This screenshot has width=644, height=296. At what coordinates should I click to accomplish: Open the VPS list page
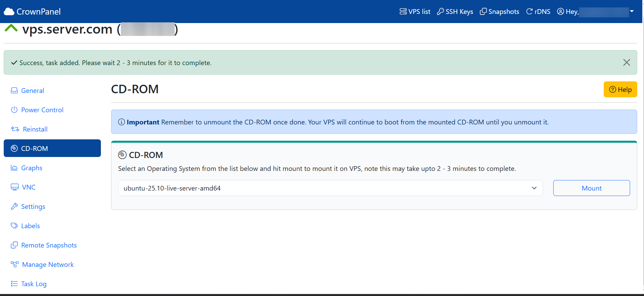(415, 12)
